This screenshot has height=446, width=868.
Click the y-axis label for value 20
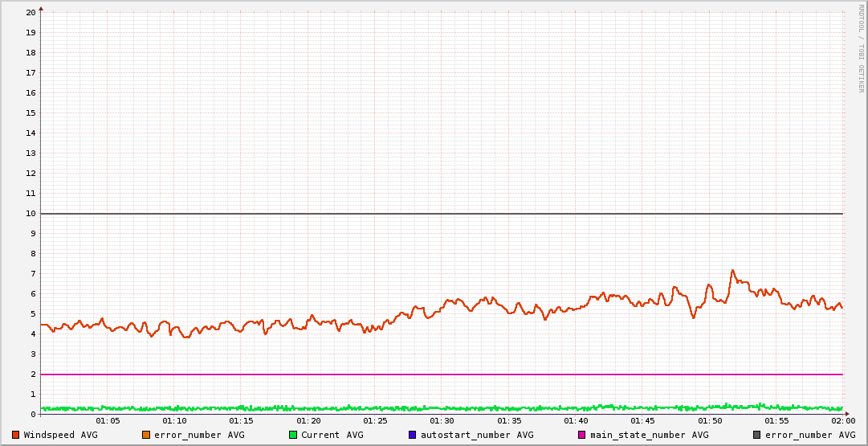coord(31,12)
